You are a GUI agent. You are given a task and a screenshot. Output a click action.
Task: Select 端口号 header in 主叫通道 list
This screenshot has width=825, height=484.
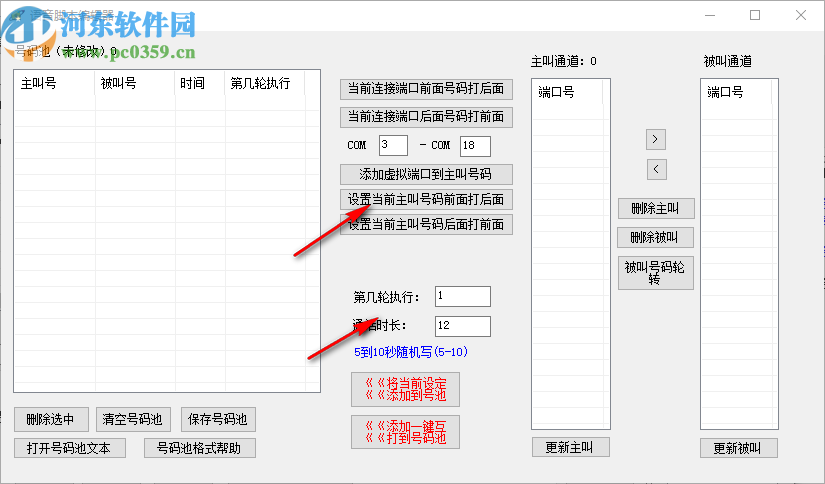click(568, 93)
